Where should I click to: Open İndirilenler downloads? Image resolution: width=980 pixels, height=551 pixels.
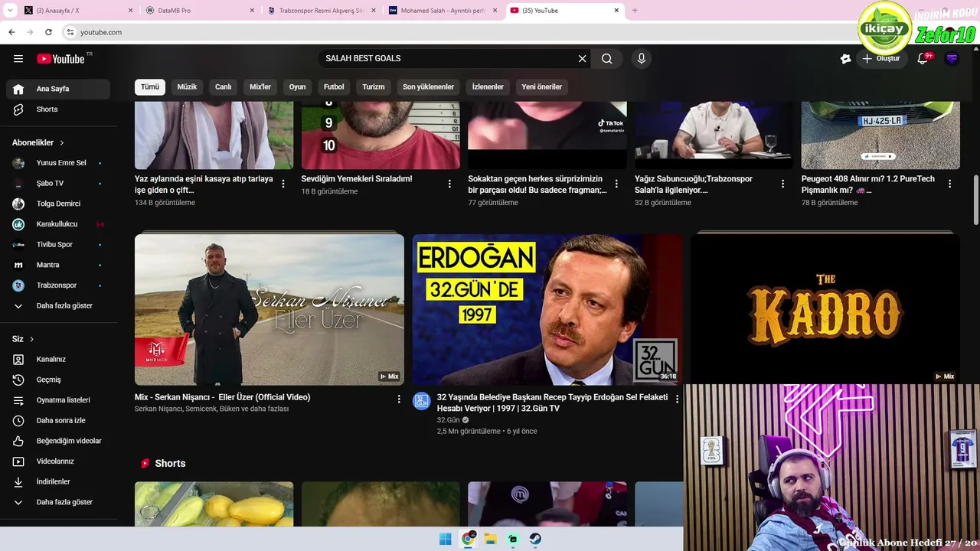click(58, 482)
